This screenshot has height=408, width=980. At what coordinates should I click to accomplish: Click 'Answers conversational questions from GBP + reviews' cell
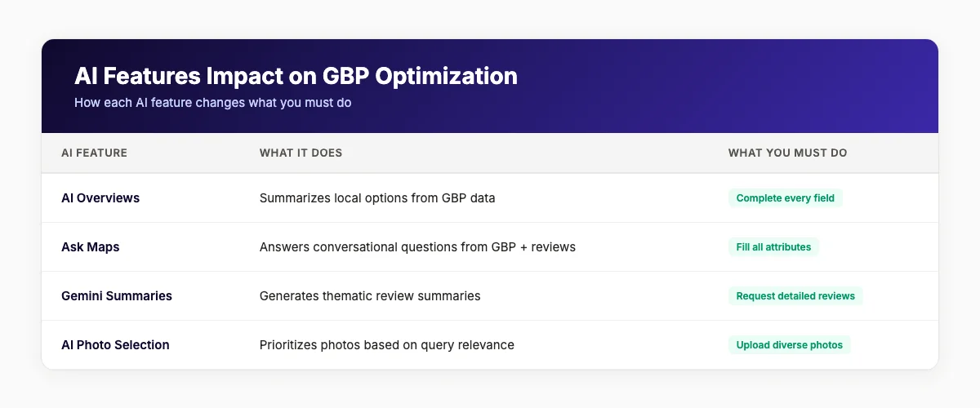[417, 247]
